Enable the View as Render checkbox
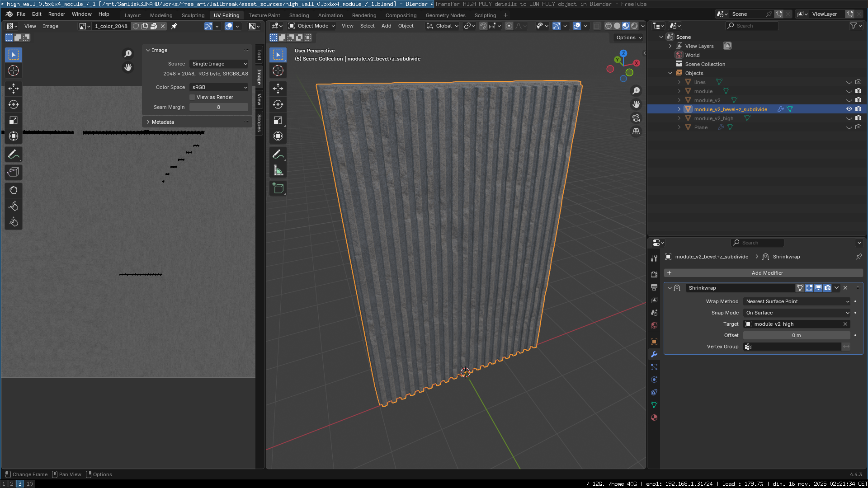This screenshot has width=868, height=488. pos(192,97)
